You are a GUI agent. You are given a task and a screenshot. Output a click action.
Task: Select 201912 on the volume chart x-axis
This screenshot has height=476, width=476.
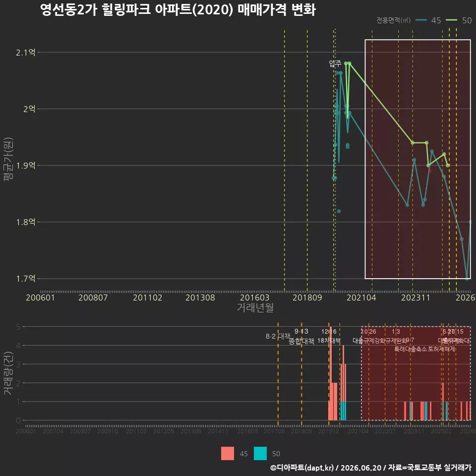click(328, 431)
